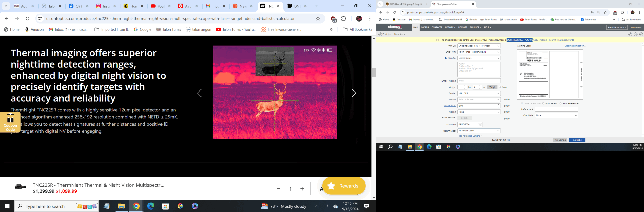Open the ORDERS menu in Stamps
The width and height of the screenshot is (644, 212).
pos(425,27)
